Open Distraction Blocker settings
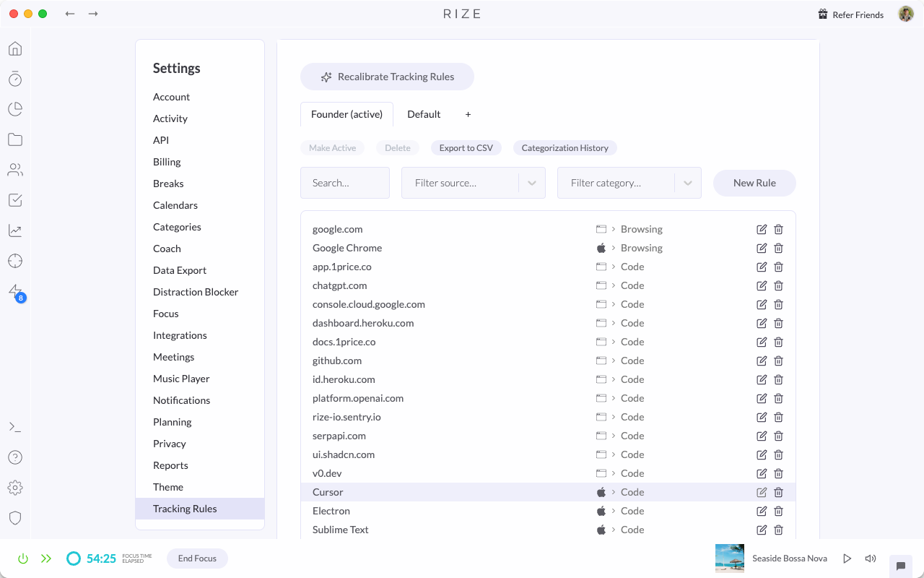 (x=196, y=292)
